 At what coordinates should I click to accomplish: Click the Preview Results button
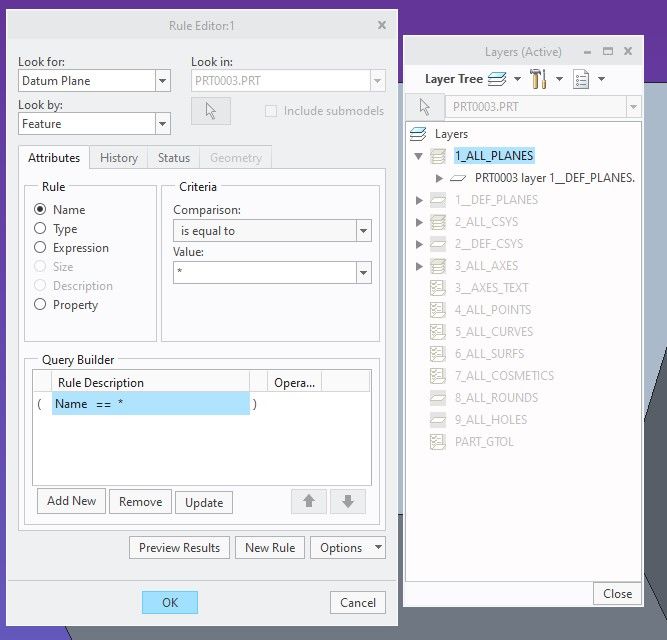[x=179, y=547]
